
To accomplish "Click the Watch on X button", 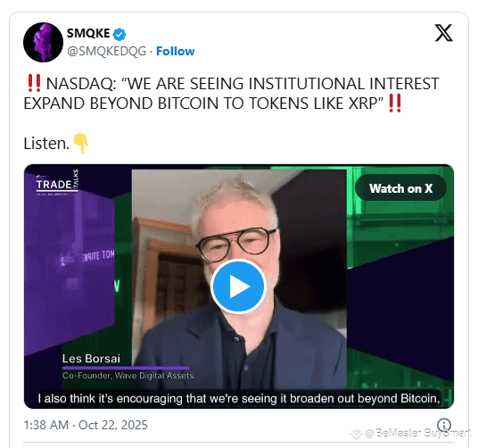I will click(401, 188).
